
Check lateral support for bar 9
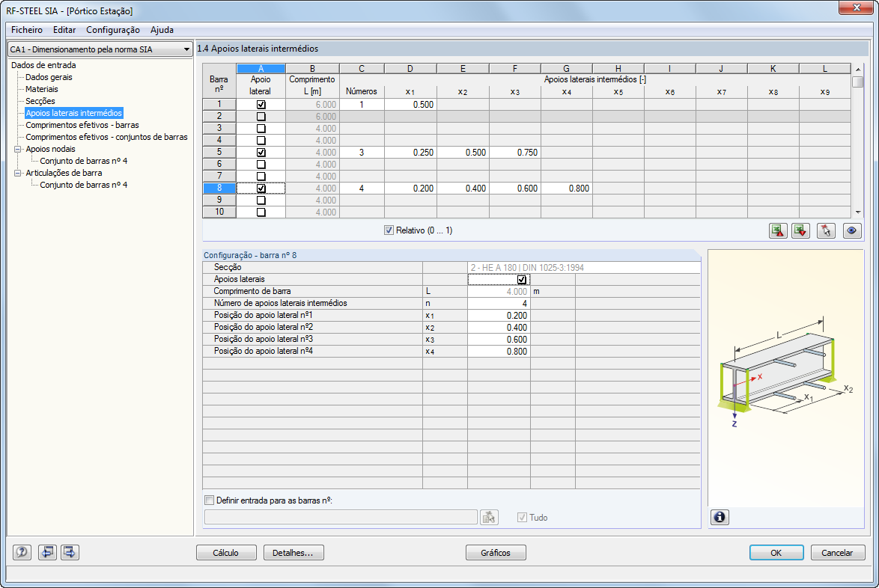click(x=261, y=200)
